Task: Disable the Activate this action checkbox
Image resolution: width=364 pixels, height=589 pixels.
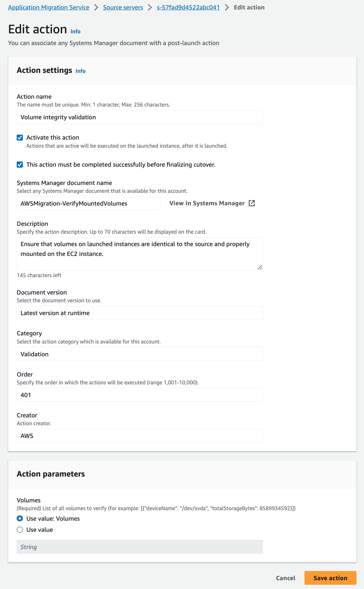Action: pos(20,137)
